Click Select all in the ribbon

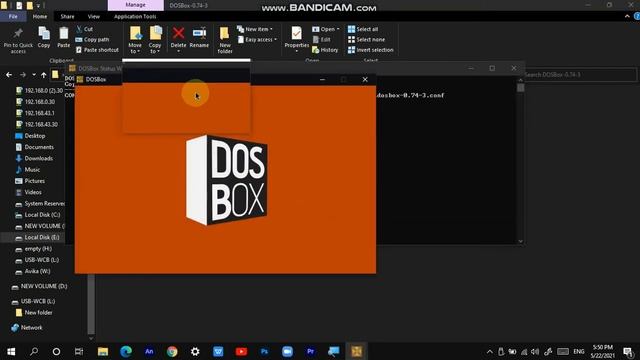[x=363, y=29]
